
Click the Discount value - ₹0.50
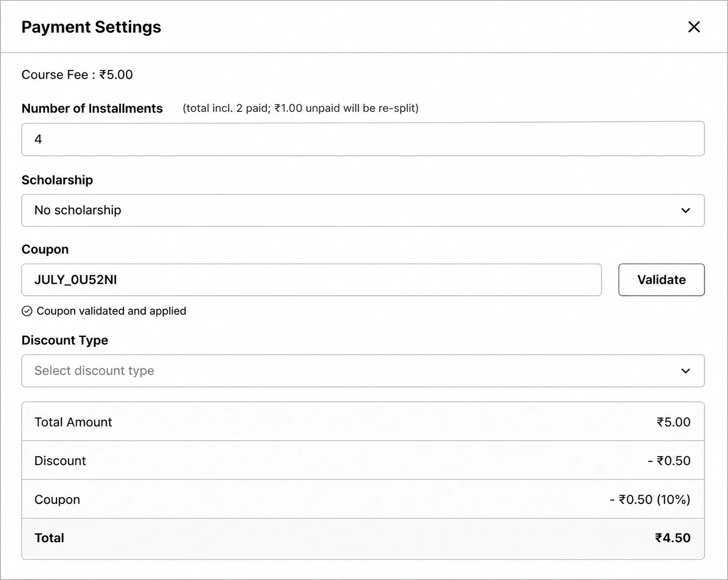tap(669, 461)
